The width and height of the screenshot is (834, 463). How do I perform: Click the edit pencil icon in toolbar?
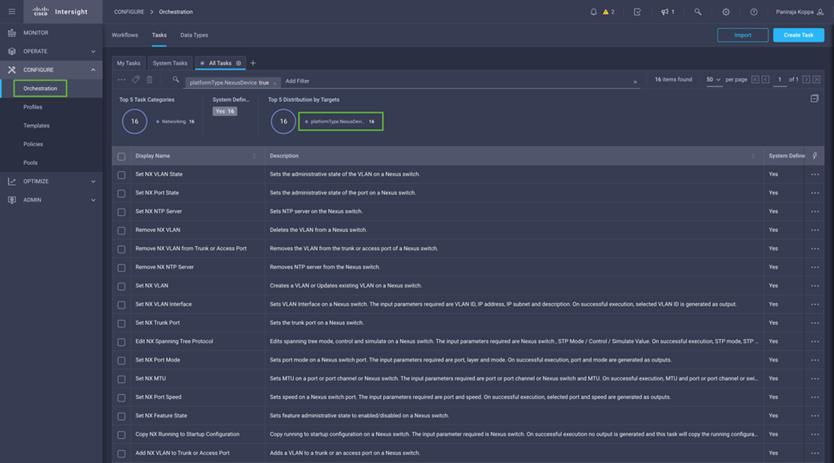click(x=136, y=80)
